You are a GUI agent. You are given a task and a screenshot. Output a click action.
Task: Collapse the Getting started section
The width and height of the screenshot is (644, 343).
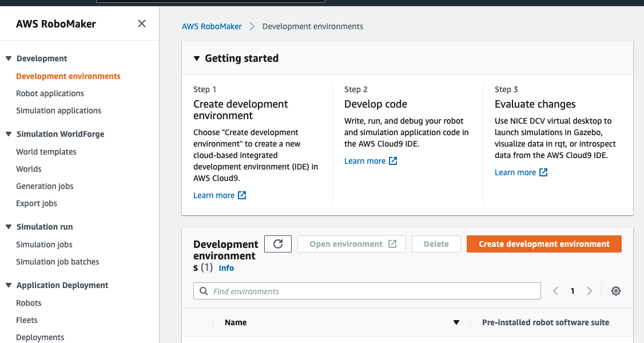[x=197, y=58]
